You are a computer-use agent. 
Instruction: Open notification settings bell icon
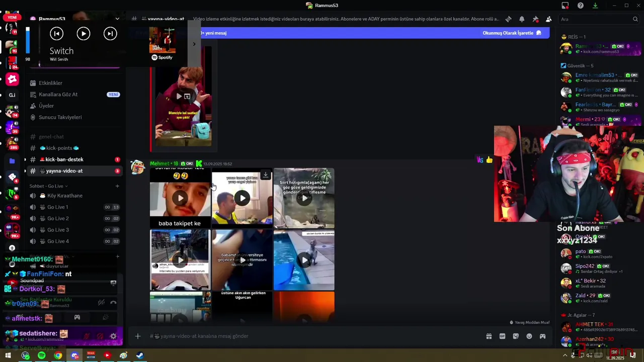click(522, 19)
